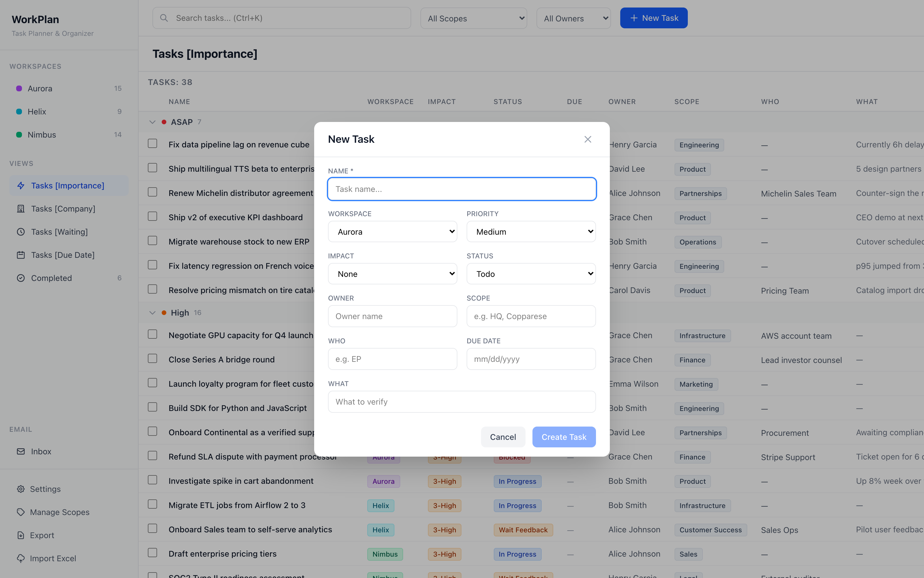The width and height of the screenshot is (924, 578).
Task: Check Renew Michelin distributor agreement task
Action: coord(152,192)
